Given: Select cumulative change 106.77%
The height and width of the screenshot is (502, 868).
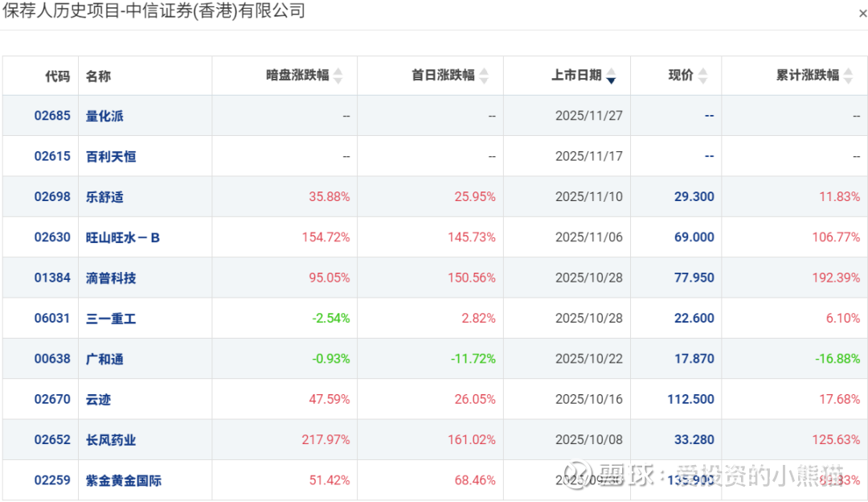Looking at the screenshot, I should (x=836, y=237).
